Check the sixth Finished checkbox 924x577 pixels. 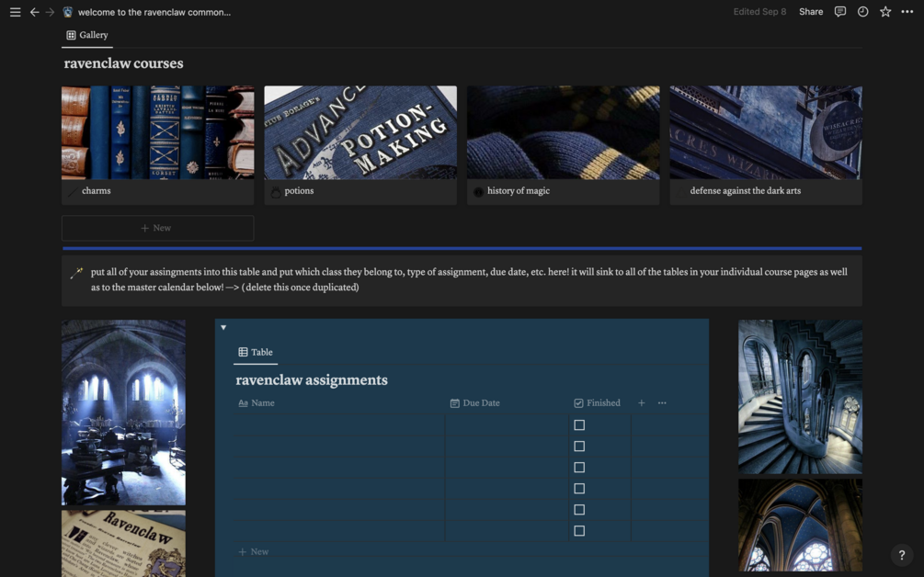(x=579, y=531)
